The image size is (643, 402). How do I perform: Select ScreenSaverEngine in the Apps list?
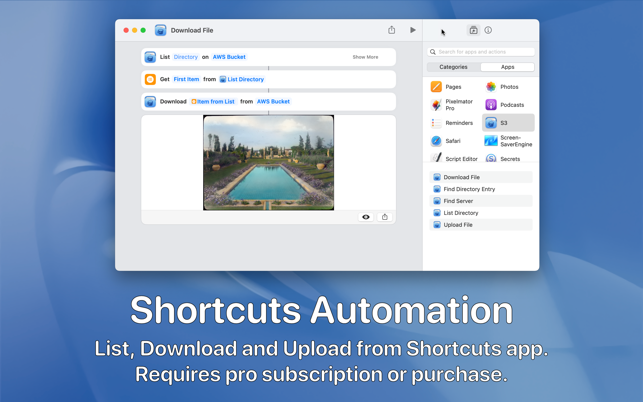[508, 141]
